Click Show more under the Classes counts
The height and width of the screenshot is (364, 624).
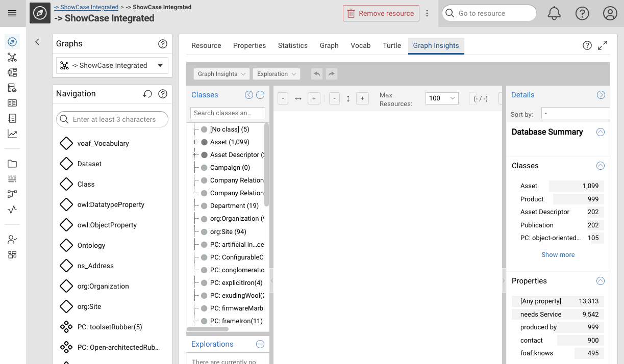click(558, 254)
